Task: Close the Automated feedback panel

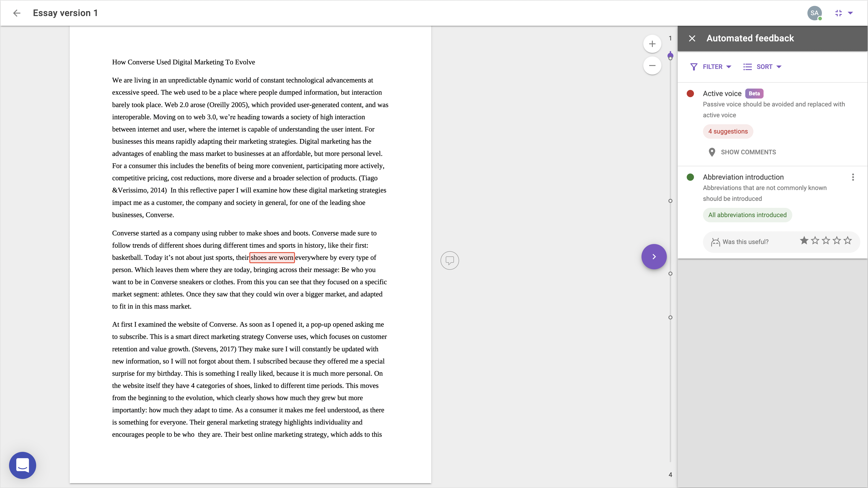Action: [692, 38]
